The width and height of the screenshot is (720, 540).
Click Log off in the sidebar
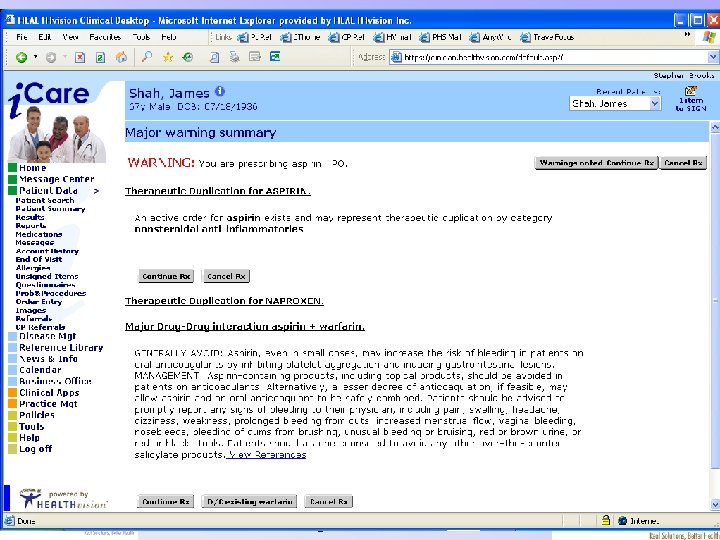point(35,449)
